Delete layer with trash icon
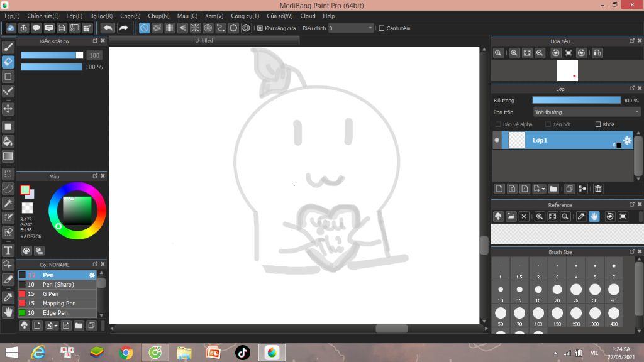This screenshot has width=644, height=362. pyautogui.click(x=598, y=189)
